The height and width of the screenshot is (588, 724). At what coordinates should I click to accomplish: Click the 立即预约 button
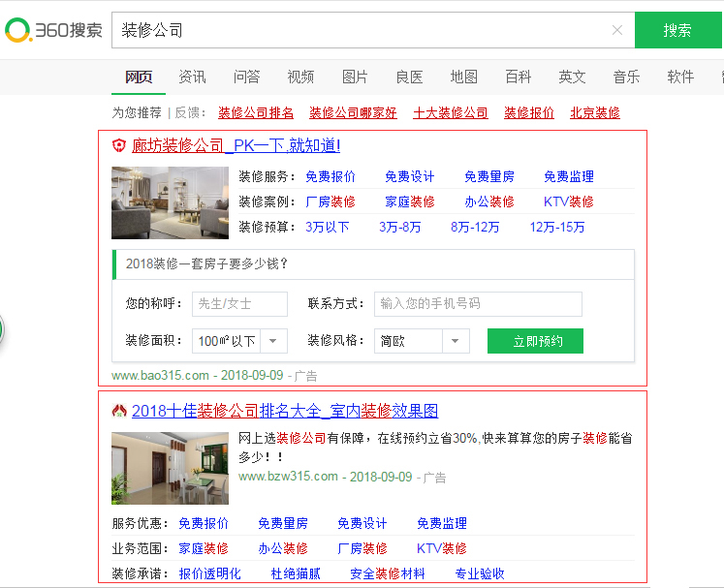(536, 341)
